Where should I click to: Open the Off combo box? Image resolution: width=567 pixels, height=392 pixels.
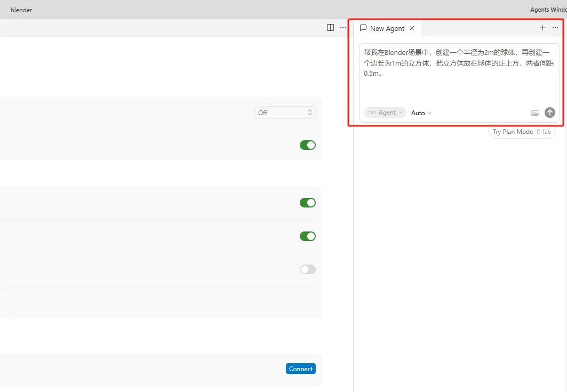(285, 113)
